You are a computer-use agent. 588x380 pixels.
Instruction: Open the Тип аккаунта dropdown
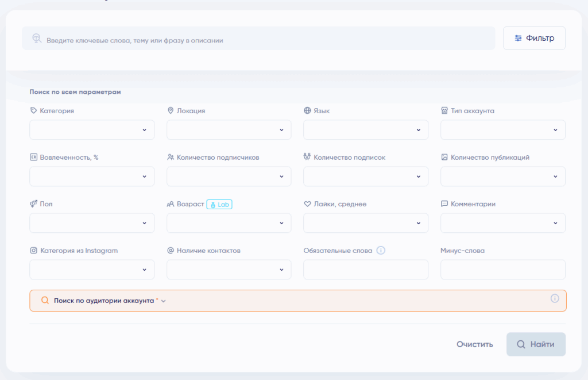(x=502, y=130)
